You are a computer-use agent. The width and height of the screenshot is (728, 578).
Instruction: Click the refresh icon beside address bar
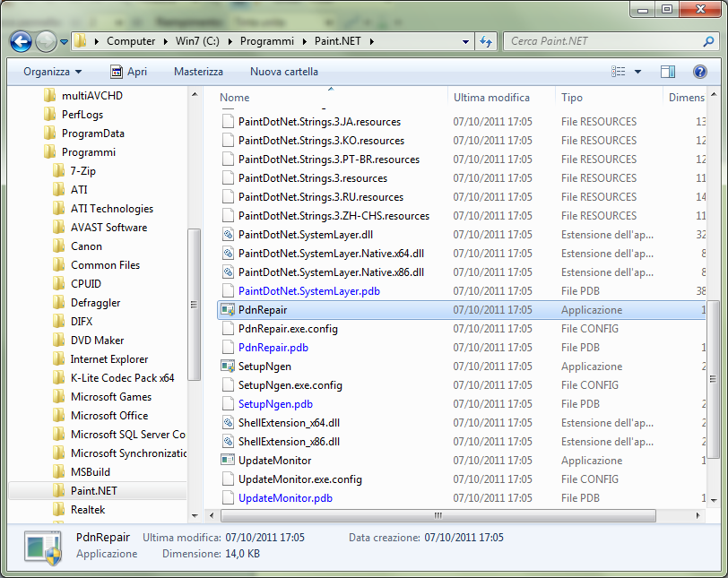pyautogui.click(x=486, y=42)
